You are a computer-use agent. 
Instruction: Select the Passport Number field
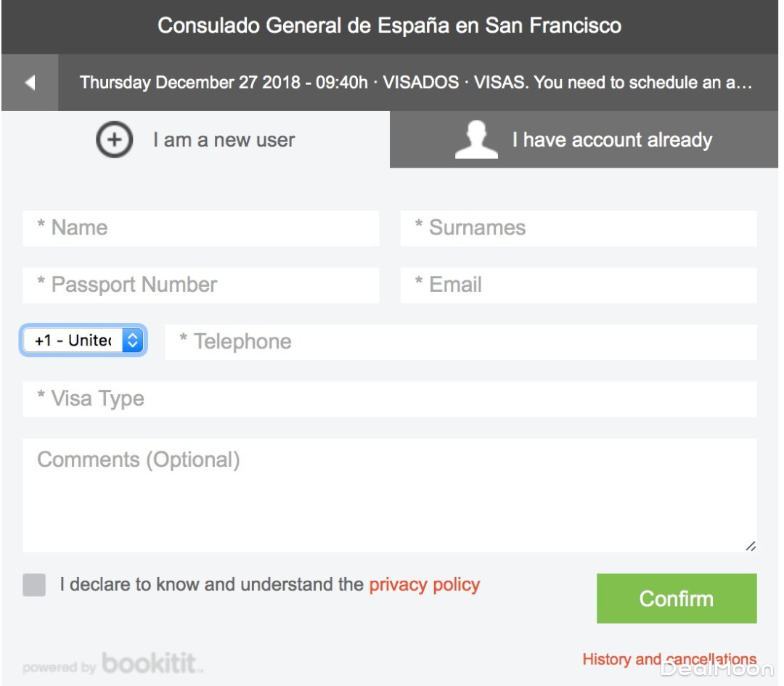pos(201,285)
